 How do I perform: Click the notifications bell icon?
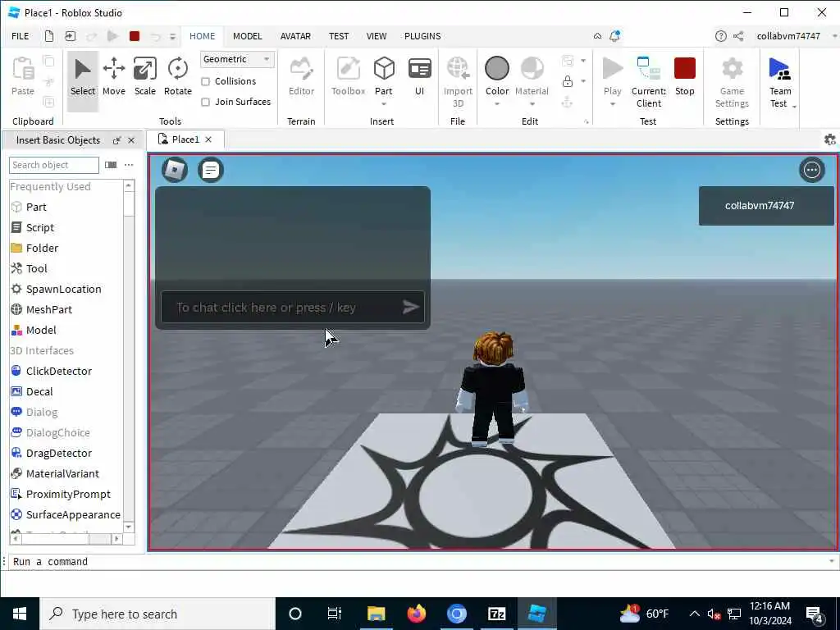615,36
